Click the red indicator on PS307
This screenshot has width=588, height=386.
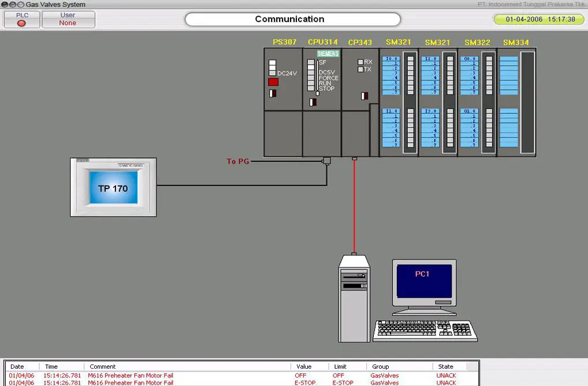273,82
